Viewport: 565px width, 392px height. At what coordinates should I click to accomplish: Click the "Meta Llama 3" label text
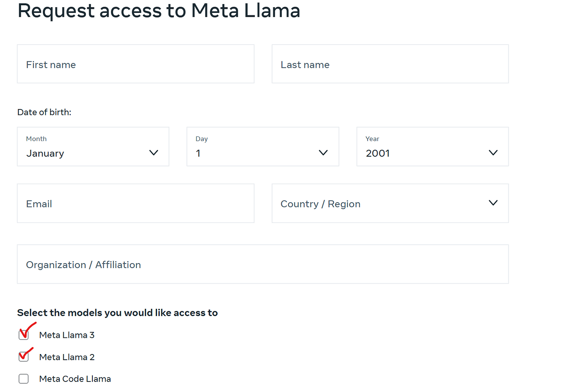[x=67, y=335]
